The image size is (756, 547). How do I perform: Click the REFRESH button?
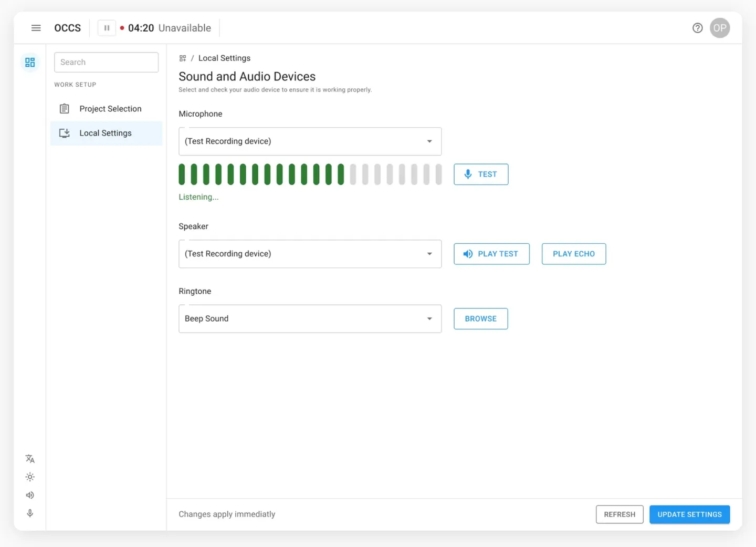619,514
